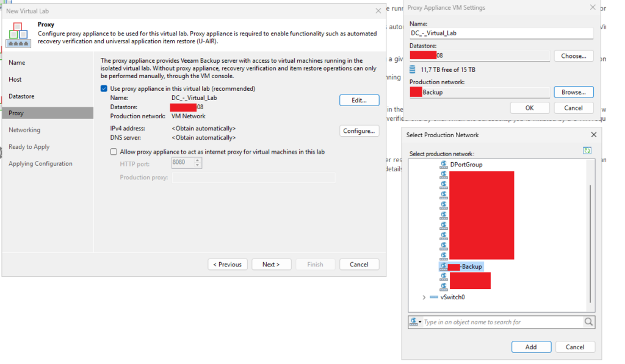The width and height of the screenshot is (625, 364).
Task: Open the search object type dropdown
Action: tap(416, 322)
